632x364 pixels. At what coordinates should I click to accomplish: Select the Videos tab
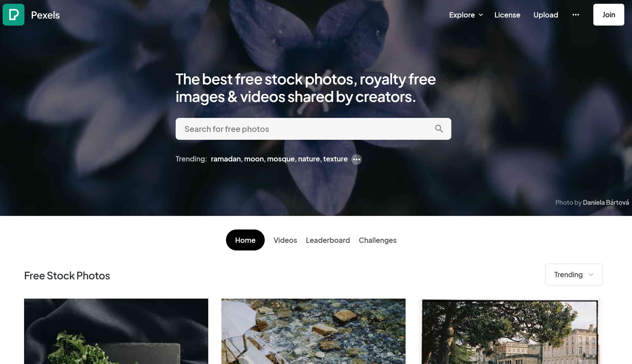(285, 240)
